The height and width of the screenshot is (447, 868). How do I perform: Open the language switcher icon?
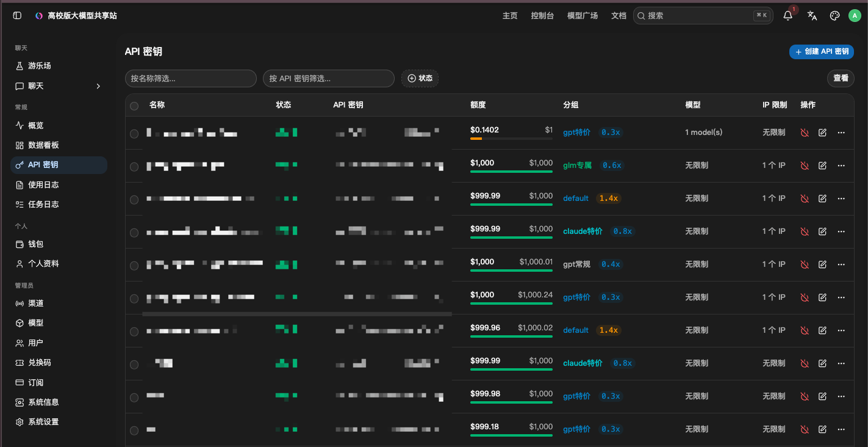point(812,16)
